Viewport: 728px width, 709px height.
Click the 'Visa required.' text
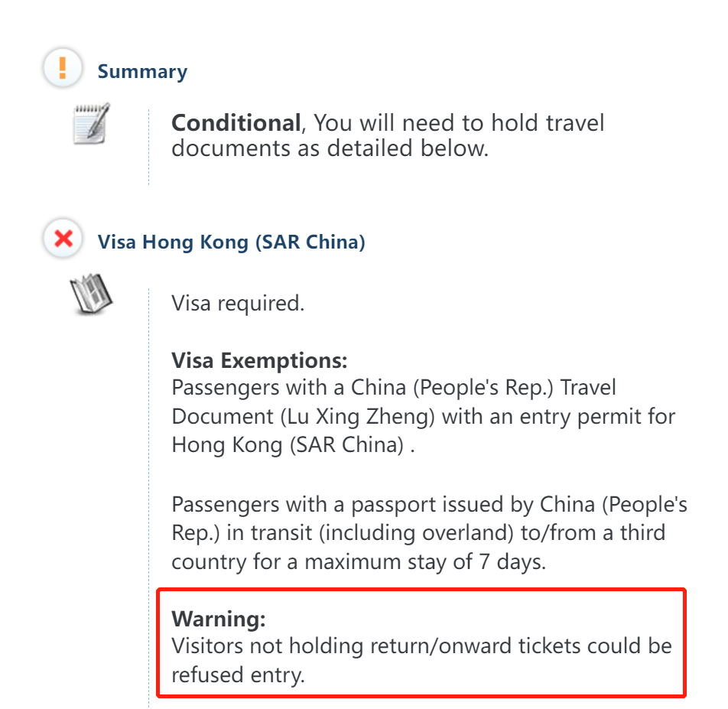pyautogui.click(x=238, y=304)
